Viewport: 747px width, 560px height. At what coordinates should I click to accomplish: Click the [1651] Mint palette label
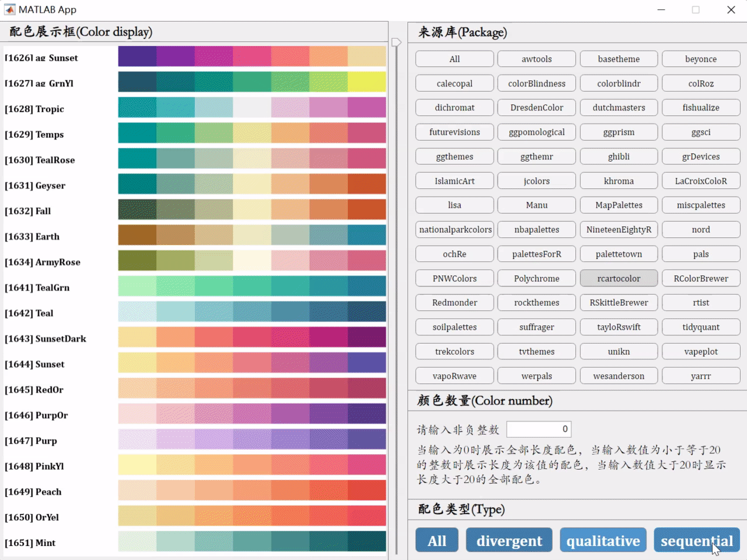point(30,543)
